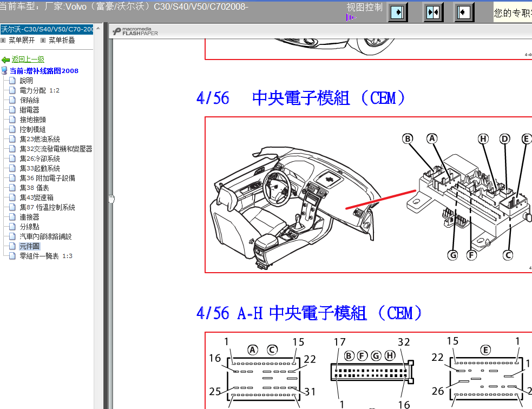
Task: Click the page icon beside 元件圖
Action: point(12,246)
